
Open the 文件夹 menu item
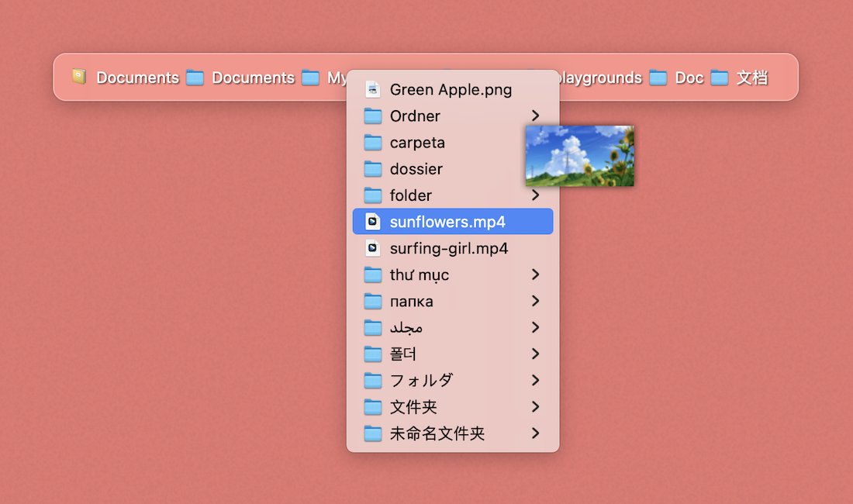click(413, 407)
